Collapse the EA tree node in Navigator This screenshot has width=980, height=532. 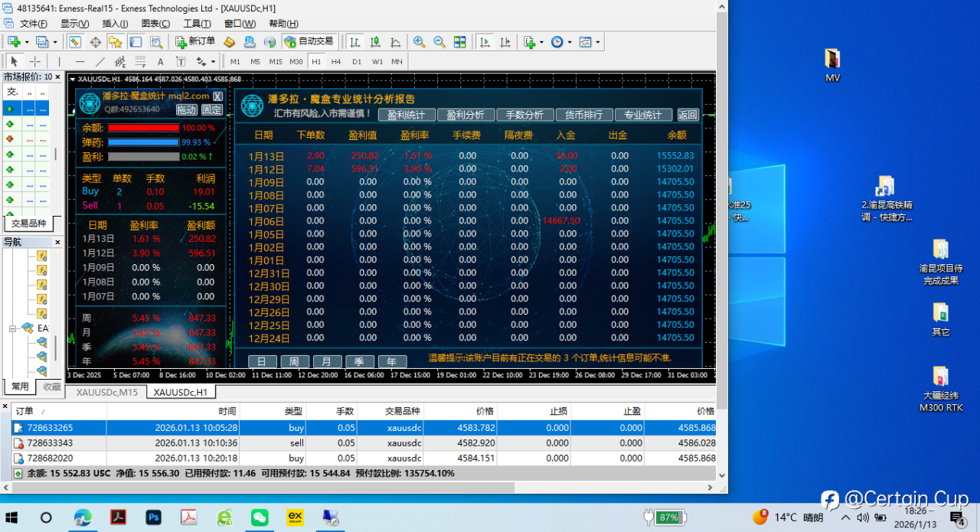tap(13, 328)
